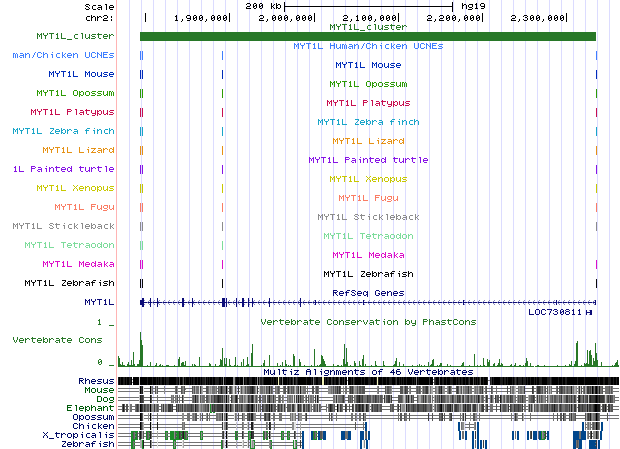Click the centered MYT1L Tetraodon title
The width and height of the screenshot is (620, 449).
[x=367, y=236]
